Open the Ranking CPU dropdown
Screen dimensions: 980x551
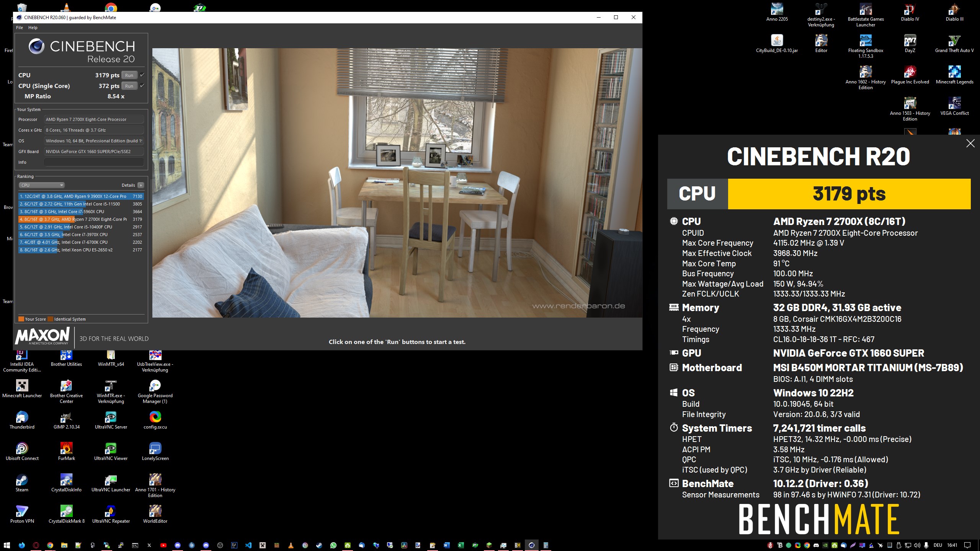click(x=41, y=185)
